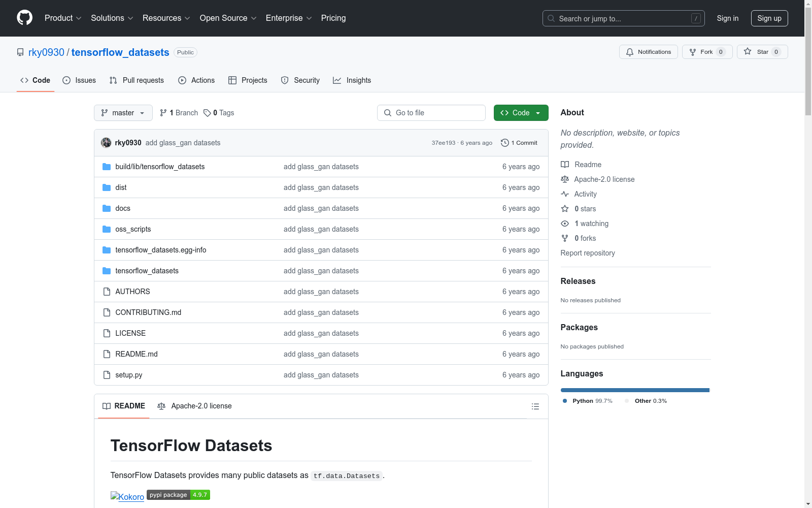Click the pulse icon beside Activity
This screenshot has width=812, height=508.
[x=565, y=194]
